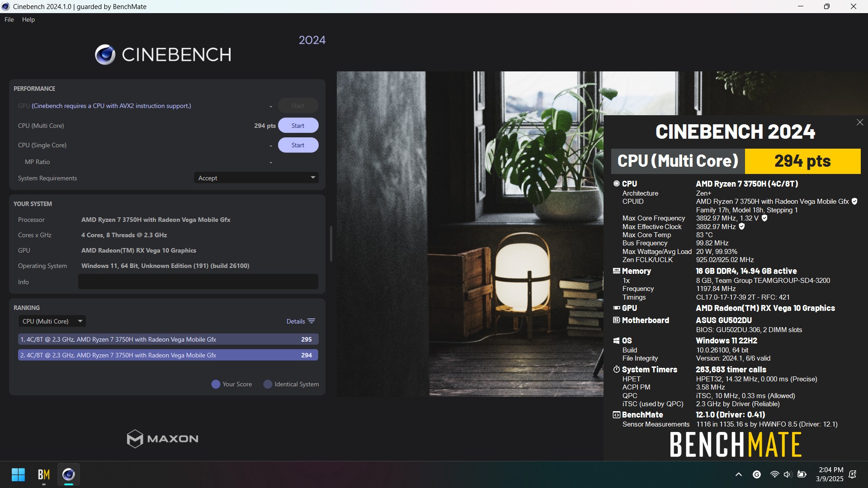The width and height of the screenshot is (868, 488).
Task: Click the GPU card icon in BenchMate panel
Action: [x=616, y=308]
